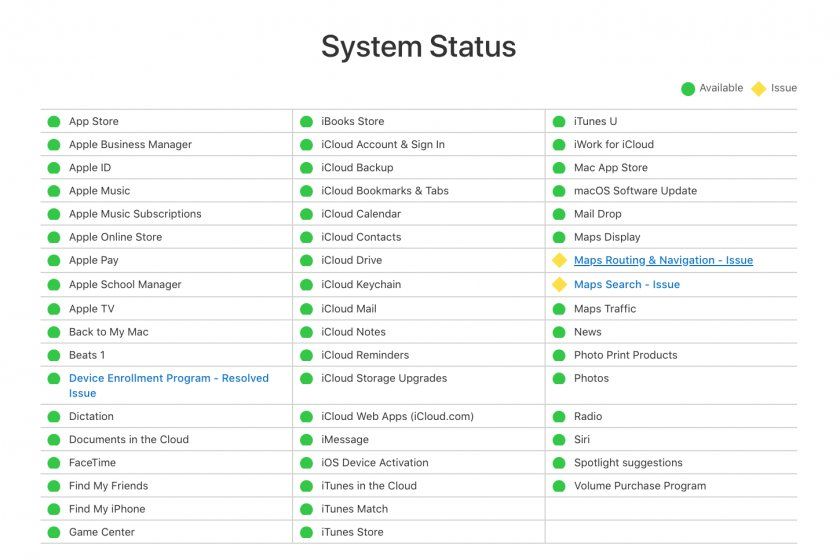Click green status dot beside App Store
Viewport: 840px width, 560px height.
54,122
